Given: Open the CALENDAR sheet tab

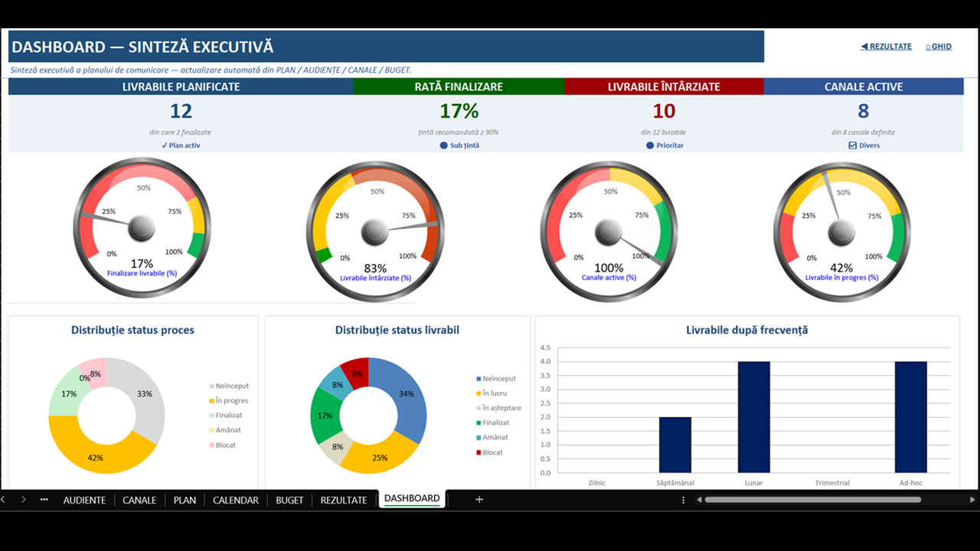Looking at the screenshot, I should tap(236, 500).
